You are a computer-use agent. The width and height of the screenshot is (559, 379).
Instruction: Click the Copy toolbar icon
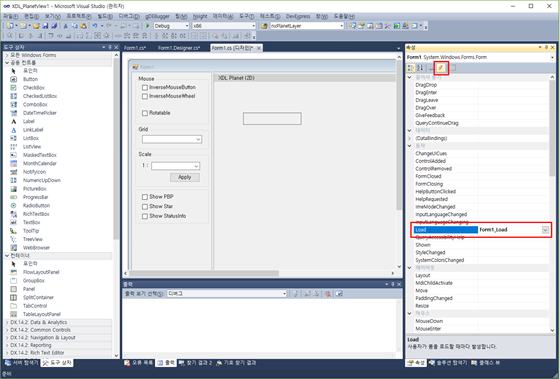[74, 26]
